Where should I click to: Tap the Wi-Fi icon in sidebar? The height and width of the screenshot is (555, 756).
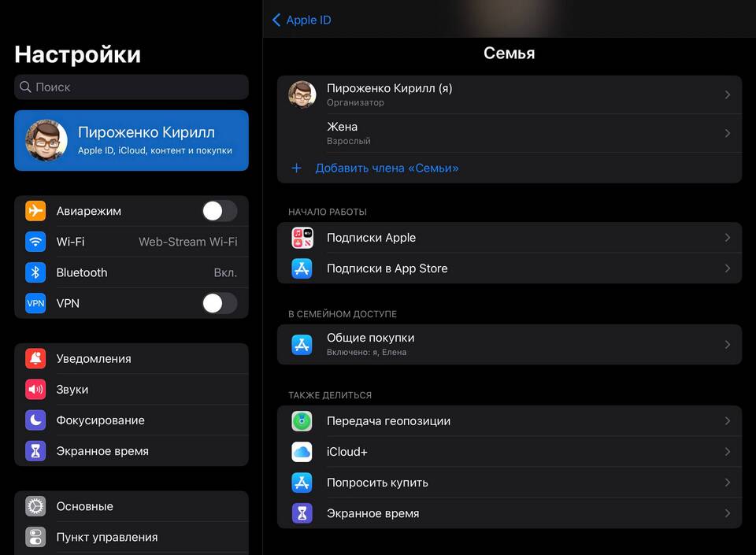tap(35, 242)
